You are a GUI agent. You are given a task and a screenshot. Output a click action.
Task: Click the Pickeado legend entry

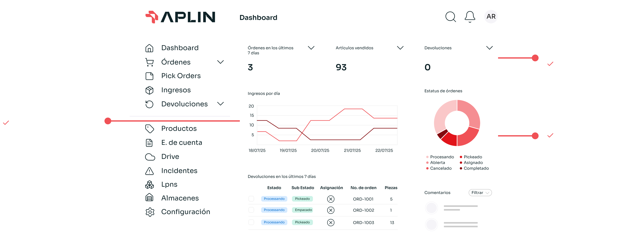coord(471,157)
